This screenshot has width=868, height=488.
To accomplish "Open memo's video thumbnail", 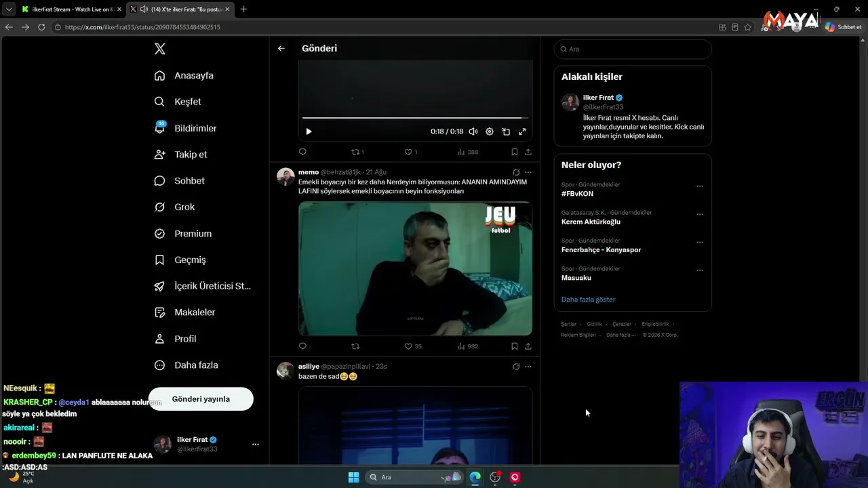I will pos(415,268).
